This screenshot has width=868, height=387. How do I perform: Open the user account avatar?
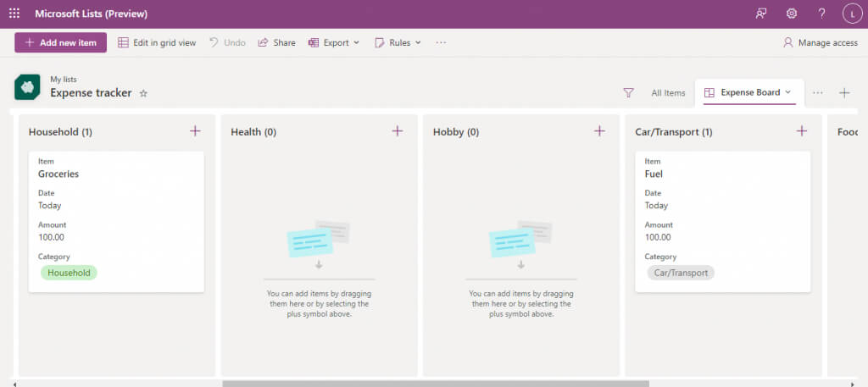point(852,14)
